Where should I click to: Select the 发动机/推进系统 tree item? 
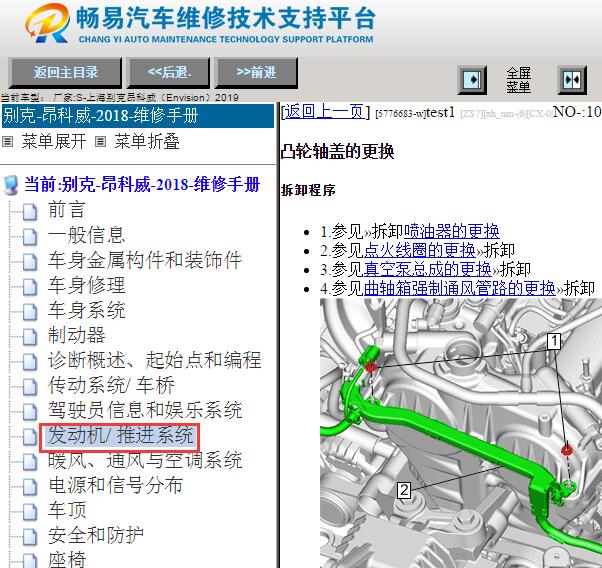point(120,437)
